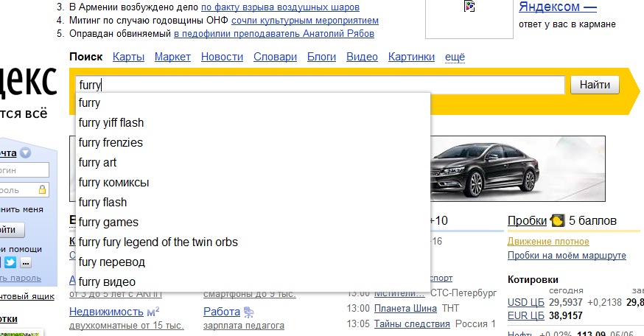
Task: Pick the 'furry art' suggestion
Action: 253,163
